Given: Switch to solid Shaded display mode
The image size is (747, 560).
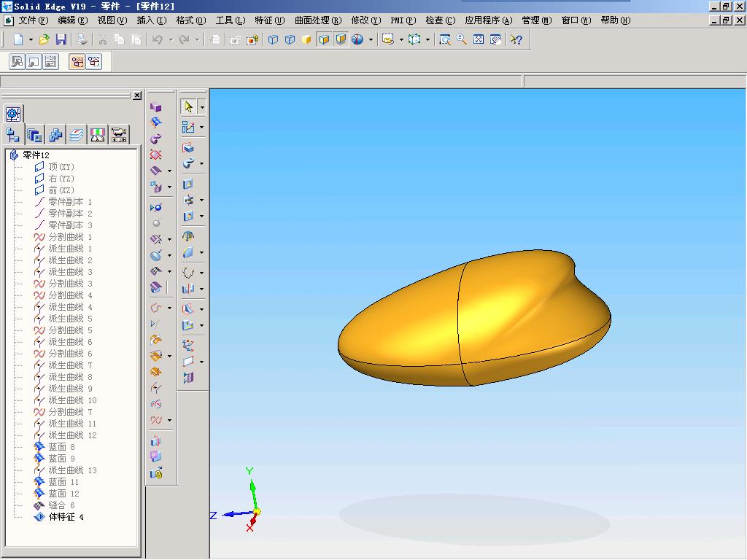Looking at the screenshot, I should [x=306, y=39].
